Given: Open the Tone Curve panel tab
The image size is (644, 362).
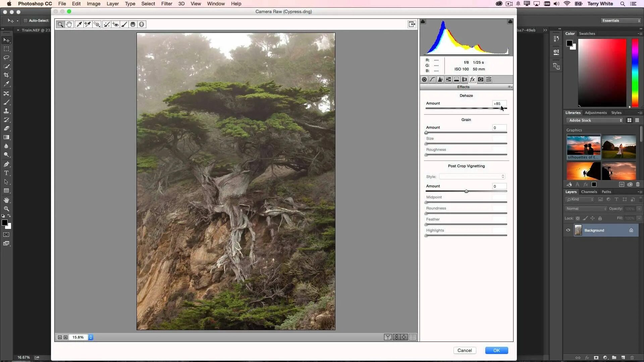Looking at the screenshot, I should [x=432, y=79].
